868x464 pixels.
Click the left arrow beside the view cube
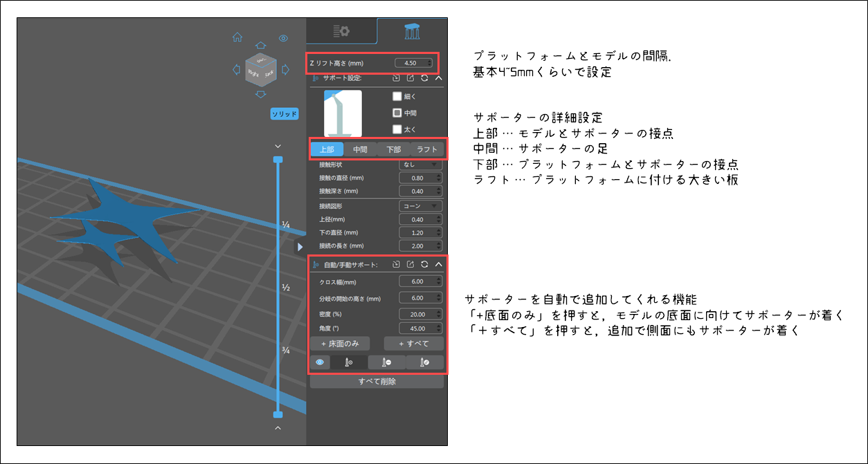(237, 70)
